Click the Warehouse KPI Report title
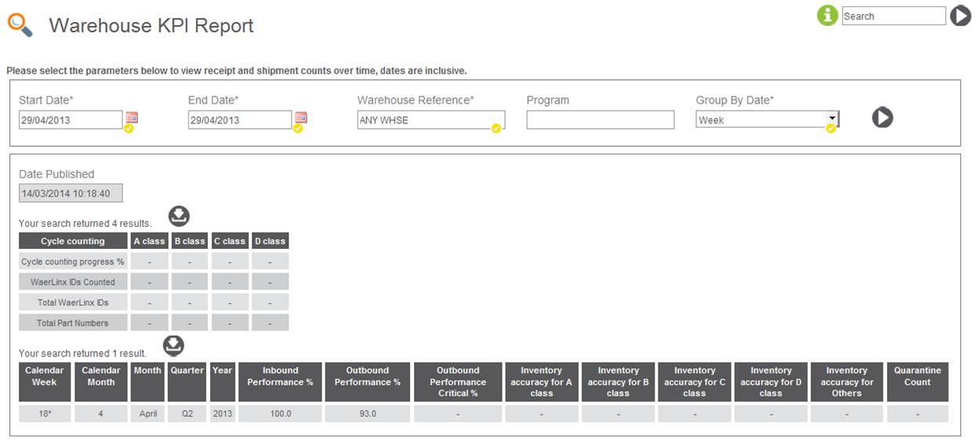Screen dimensions: 980x445 (x=151, y=26)
